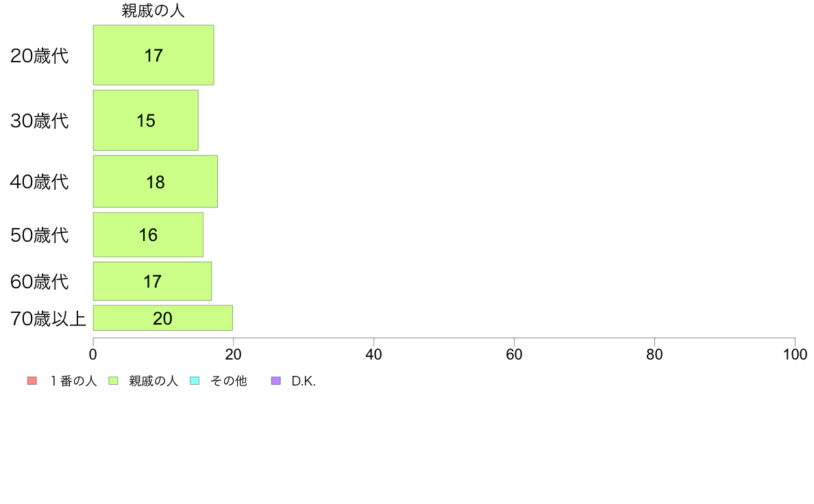Viewport: 814px width, 504px height.
Task: Click the D.K. legend text
Action: tap(304, 381)
